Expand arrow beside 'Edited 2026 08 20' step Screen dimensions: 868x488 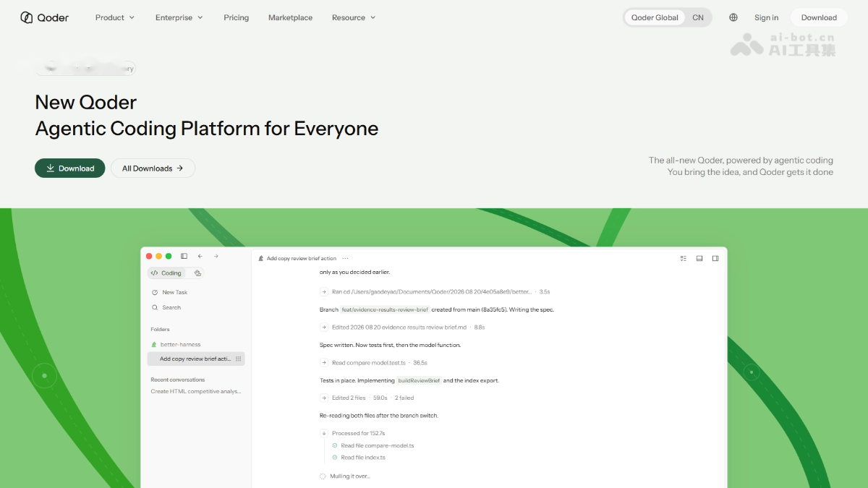pyautogui.click(x=324, y=328)
